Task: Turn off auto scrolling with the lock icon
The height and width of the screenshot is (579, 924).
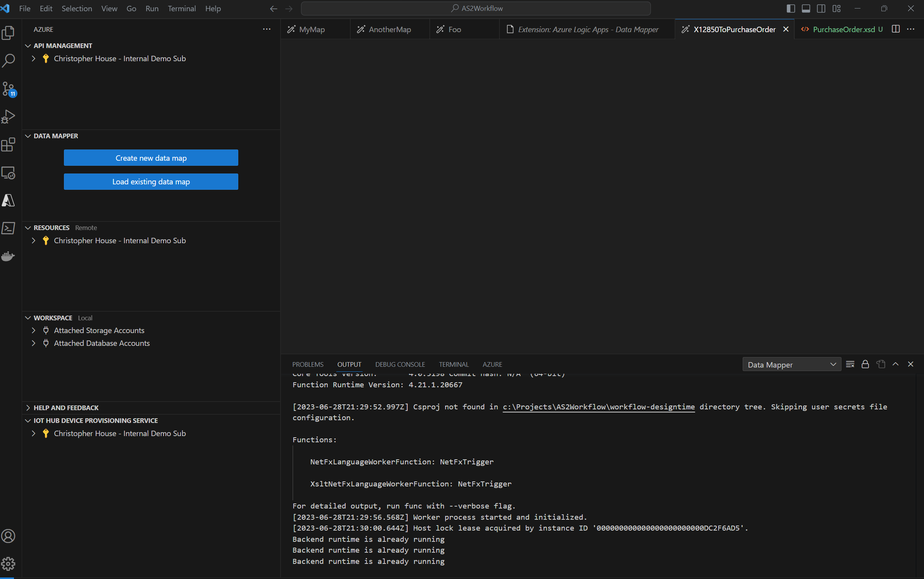Action: 865,364
